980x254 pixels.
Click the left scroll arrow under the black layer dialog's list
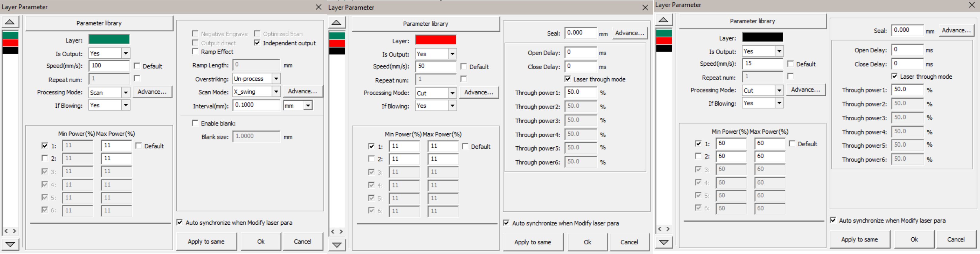tap(660, 229)
